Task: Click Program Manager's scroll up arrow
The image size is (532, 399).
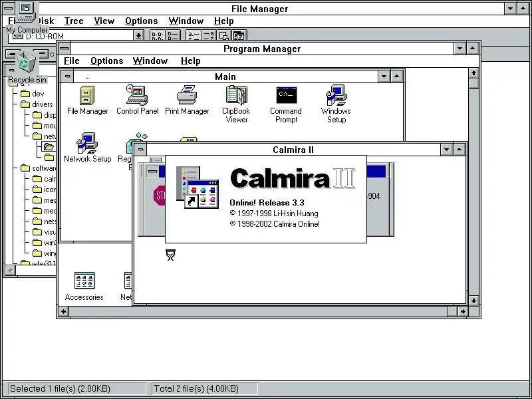Action: point(473,73)
